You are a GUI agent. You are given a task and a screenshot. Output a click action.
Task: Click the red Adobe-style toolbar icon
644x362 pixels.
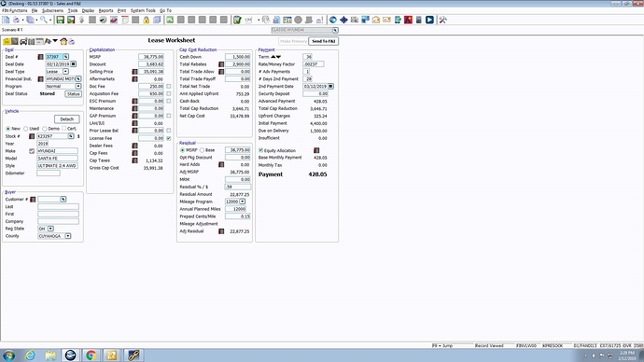click(408, 20)
